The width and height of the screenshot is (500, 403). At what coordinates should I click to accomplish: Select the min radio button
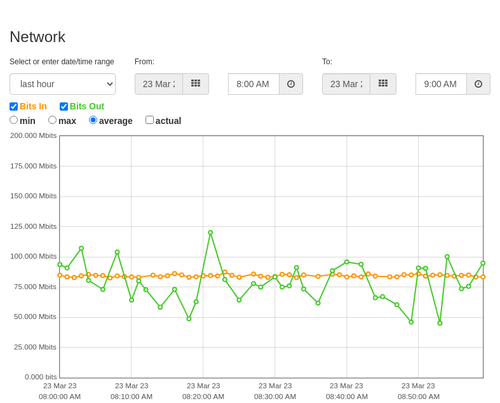pyautogui.click(x=14, y=120)
